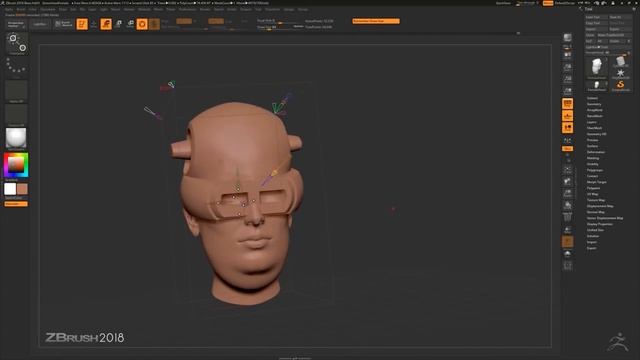This screenshot has height=360, width=640.
Task: Open Projection Master
Action: pyautogui.click(x=16, y=24)
